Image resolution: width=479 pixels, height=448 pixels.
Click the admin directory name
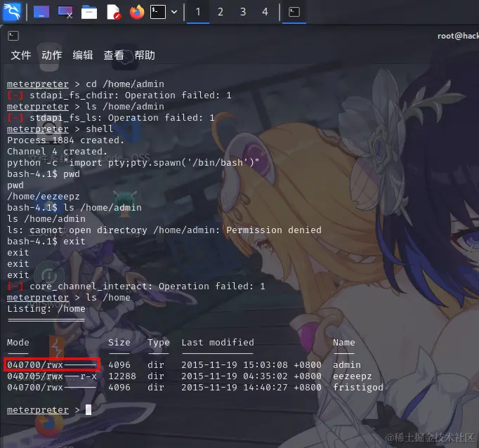(347, 365)
